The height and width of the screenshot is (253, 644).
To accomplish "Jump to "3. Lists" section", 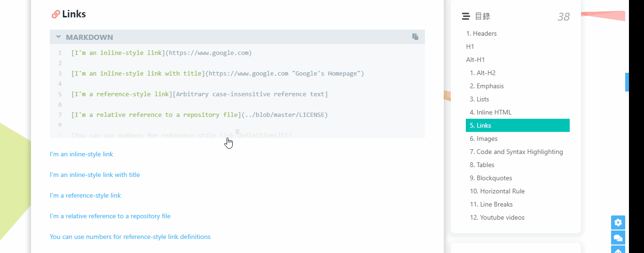I will [x=479, y=99].
